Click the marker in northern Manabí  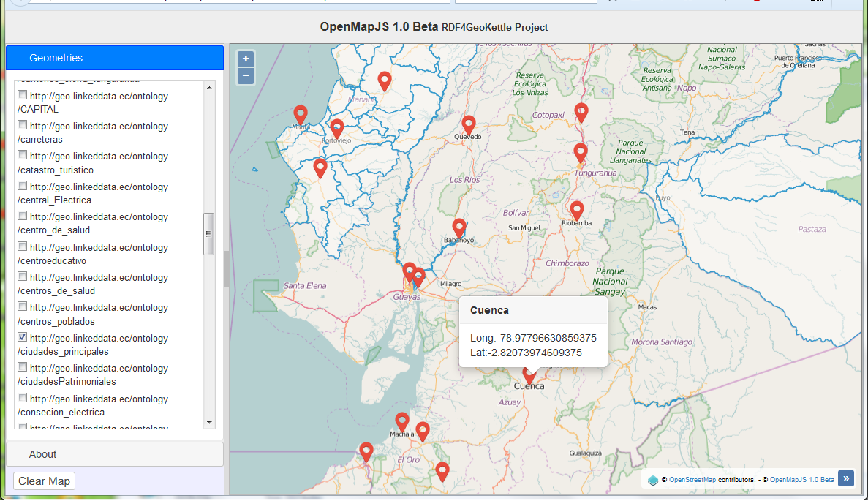click(384, 81)
